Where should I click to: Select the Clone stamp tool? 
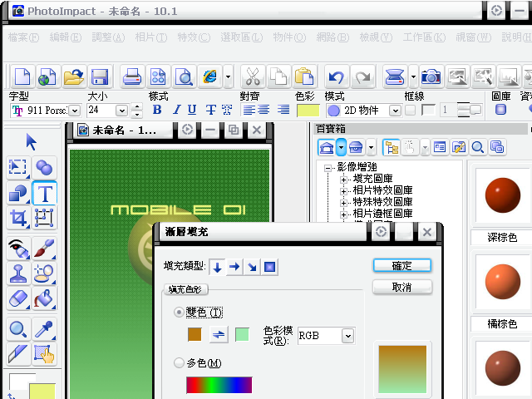point(18,273)
